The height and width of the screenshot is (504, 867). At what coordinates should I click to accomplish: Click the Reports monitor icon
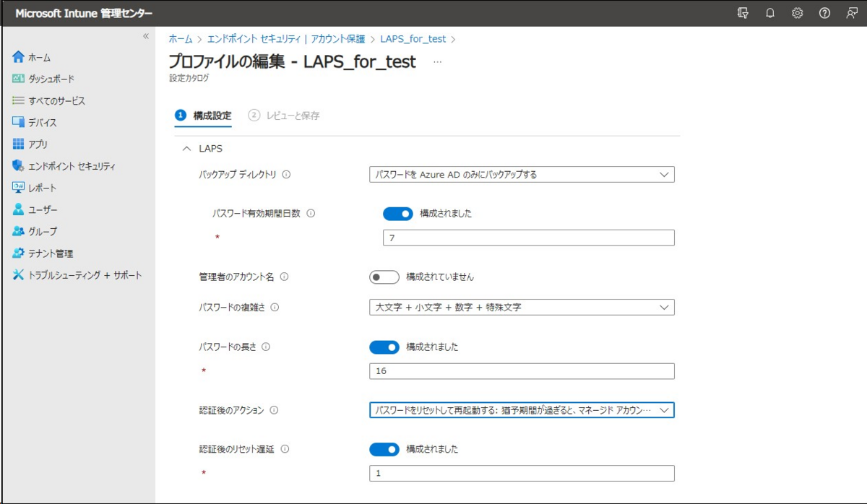tap(19, 188)
